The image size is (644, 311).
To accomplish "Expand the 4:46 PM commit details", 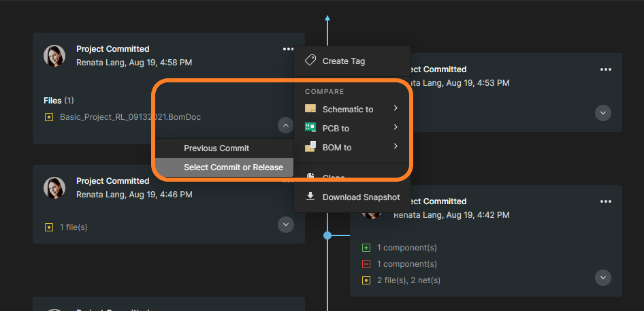I will pyautogui.click(x=286, y=225).
